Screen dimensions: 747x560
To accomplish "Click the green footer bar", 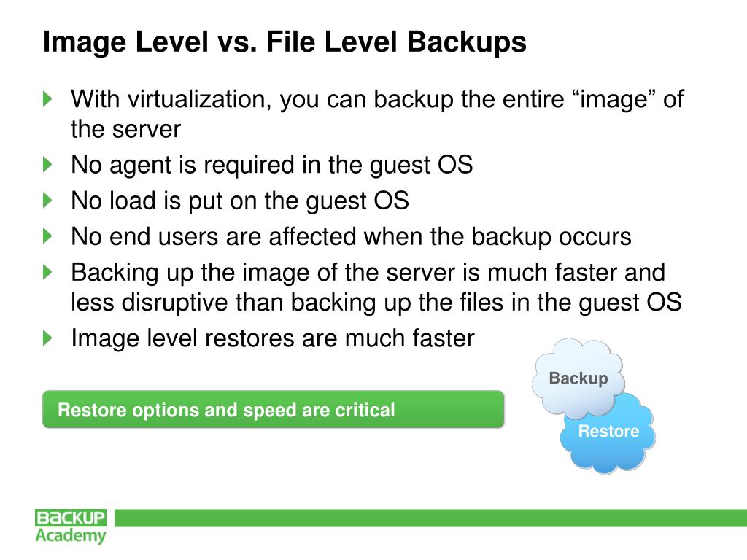I will [x=430, y=518].
